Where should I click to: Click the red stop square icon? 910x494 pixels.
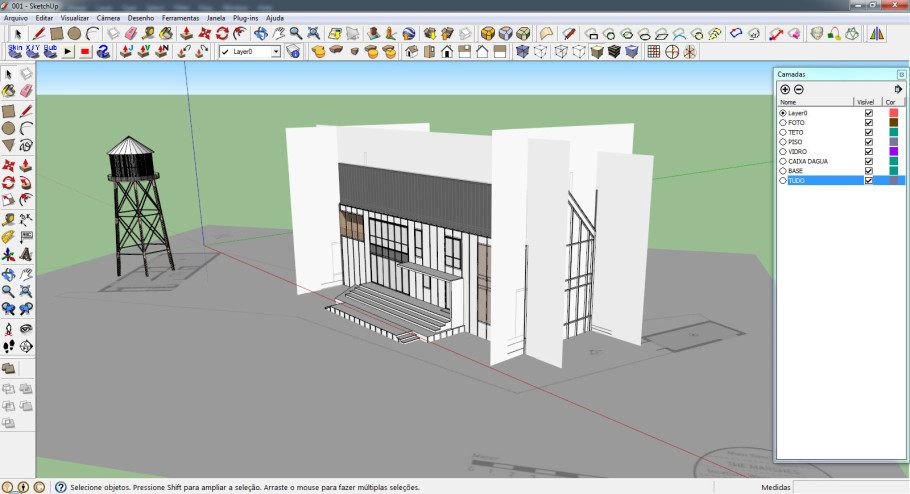(85, 52)
